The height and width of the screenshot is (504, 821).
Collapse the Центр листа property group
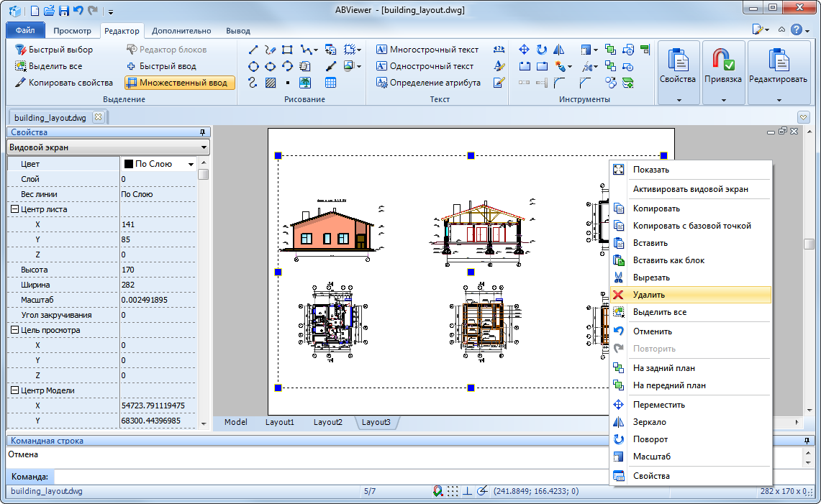pyautogui.click(x=14, y=209)
